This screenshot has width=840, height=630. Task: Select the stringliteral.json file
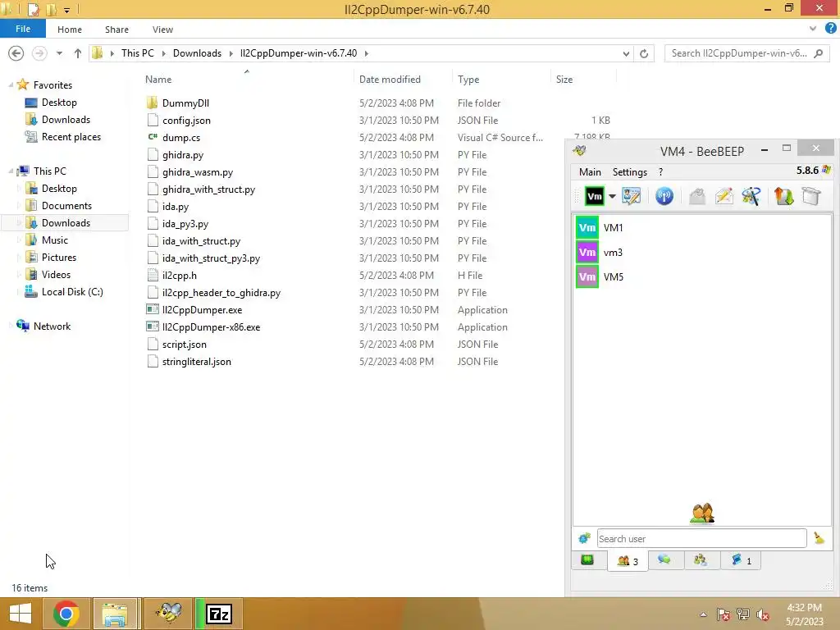click(197, 362)
